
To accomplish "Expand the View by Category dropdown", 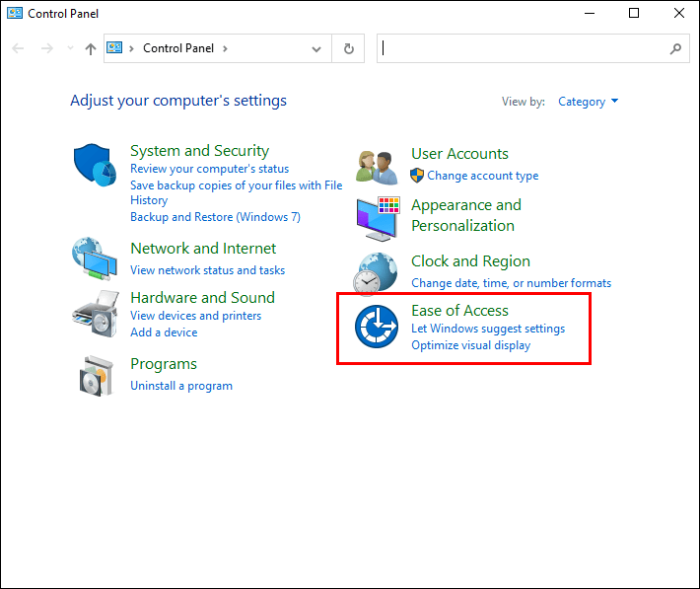I will coord(588,102).
